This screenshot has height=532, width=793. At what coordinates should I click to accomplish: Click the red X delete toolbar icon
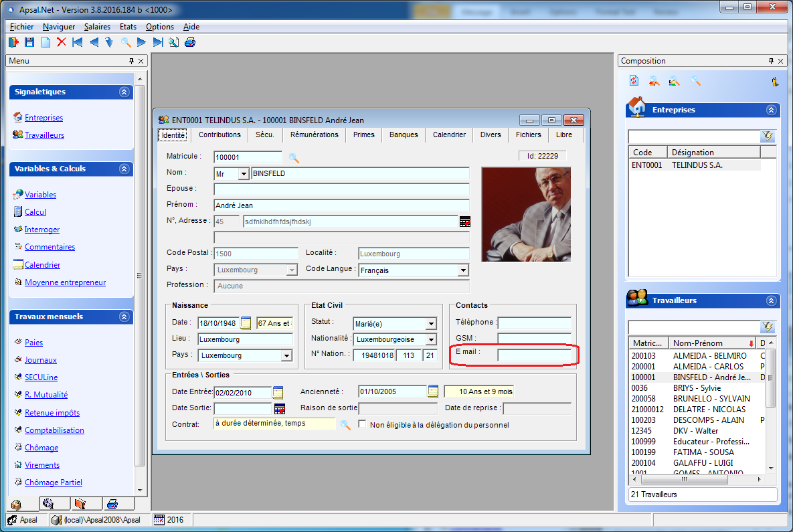click(x=62, y=42)
